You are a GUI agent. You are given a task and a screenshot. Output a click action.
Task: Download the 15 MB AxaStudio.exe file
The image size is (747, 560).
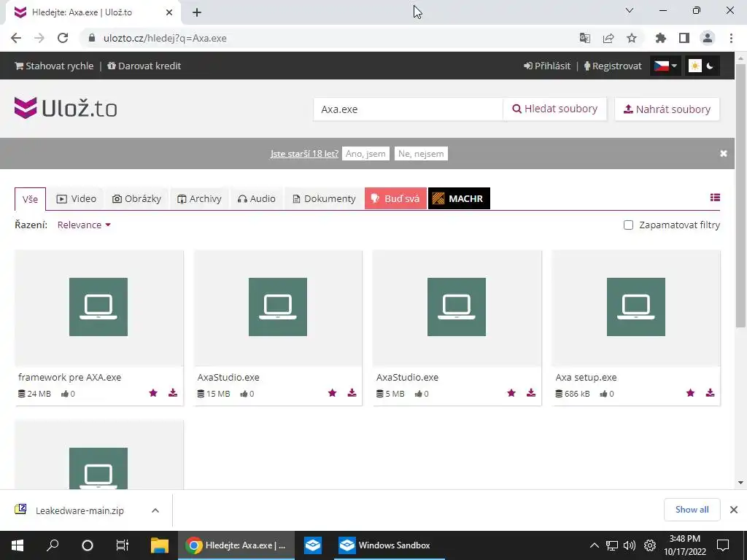(352, 393)
